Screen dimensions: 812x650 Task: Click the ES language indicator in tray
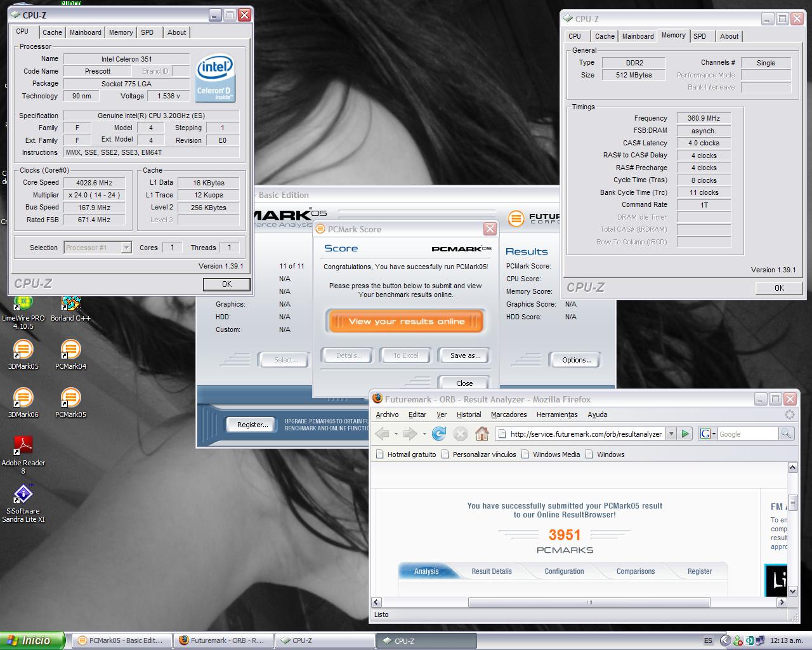tap(708, 640)
